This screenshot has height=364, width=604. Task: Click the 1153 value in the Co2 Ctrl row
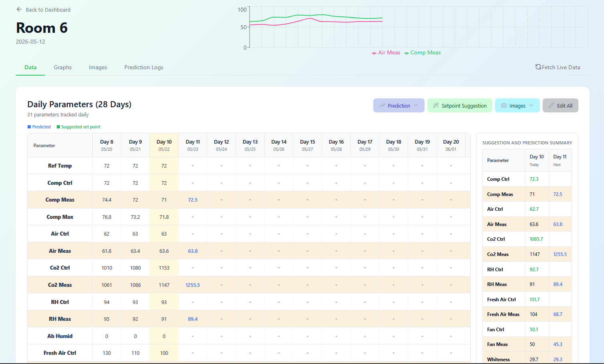point(164,268)
